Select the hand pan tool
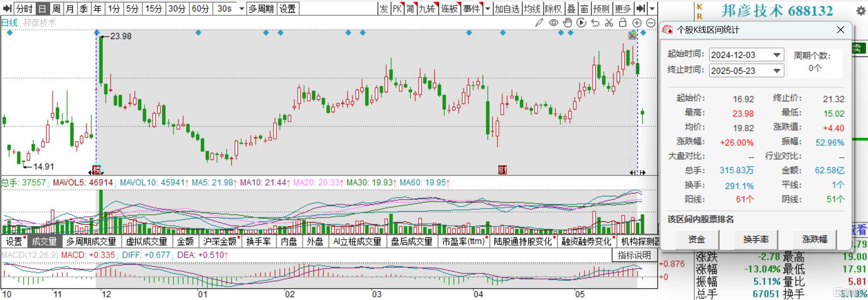The height and width of the screenshot is (300, 868). coord(567,23)
